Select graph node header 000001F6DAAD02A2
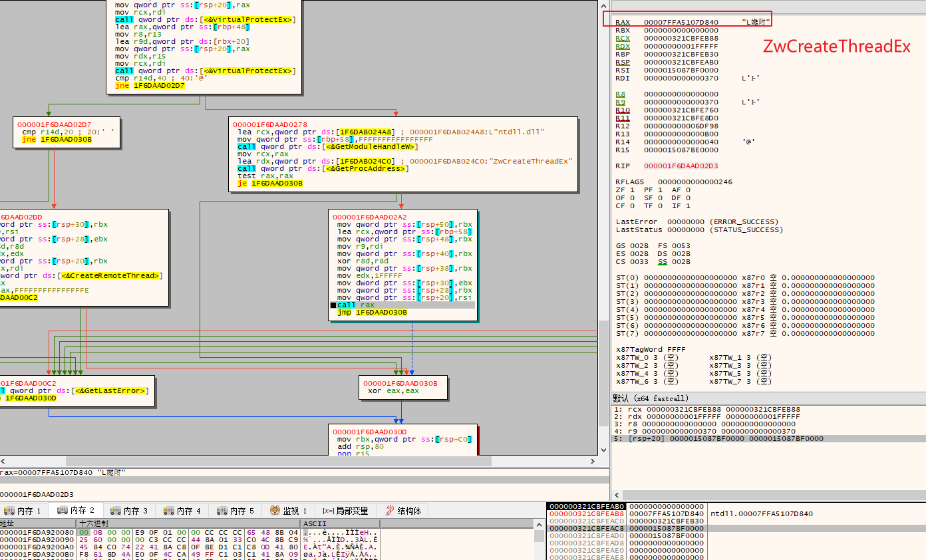The width and height of the screenshot is (926, 560). coord(369,217)
